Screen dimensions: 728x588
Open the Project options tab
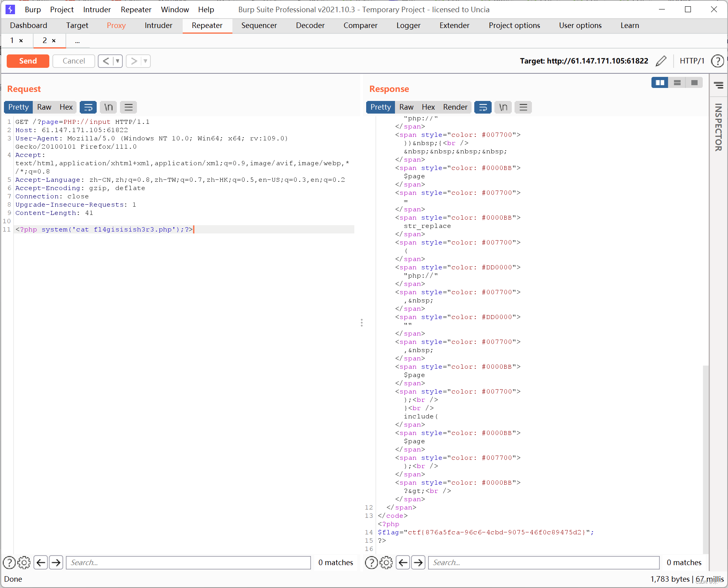[515, 26]
